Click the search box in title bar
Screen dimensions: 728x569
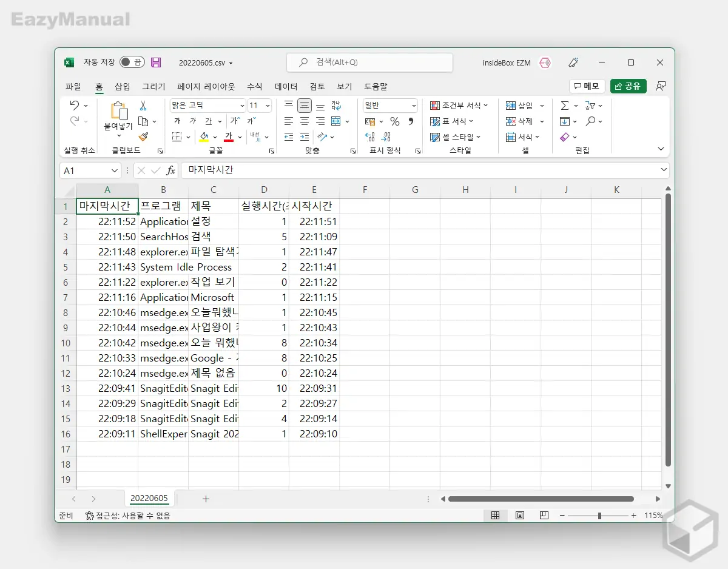click(x=369, y=62)
